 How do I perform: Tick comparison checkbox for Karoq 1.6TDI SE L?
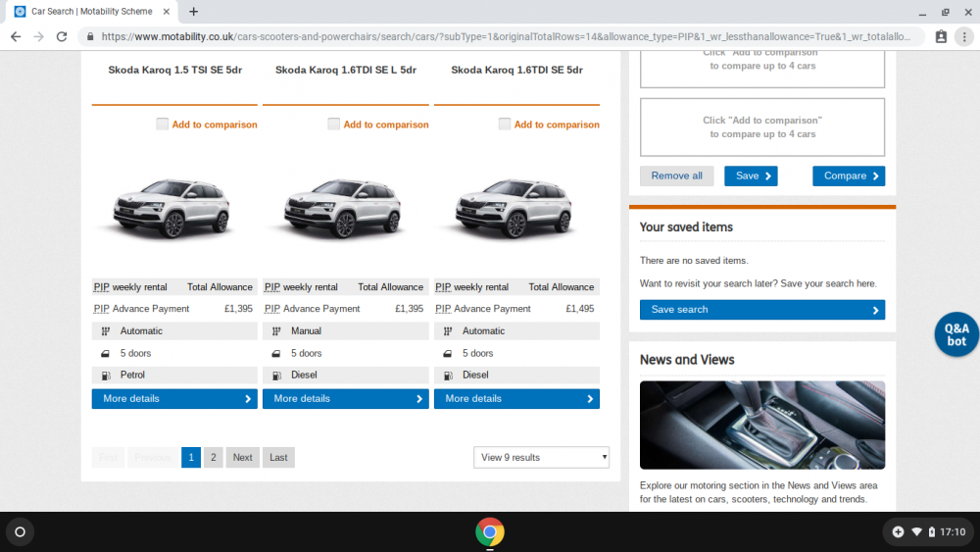(x=333, y=124)
